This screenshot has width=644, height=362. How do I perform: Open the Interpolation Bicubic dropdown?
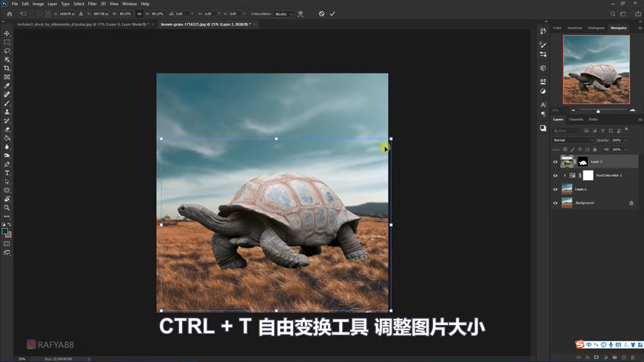(284, 14)
